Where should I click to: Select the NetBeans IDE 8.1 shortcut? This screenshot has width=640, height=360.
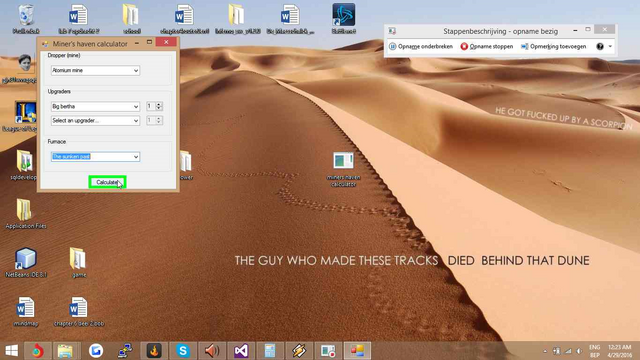(x=26, y=262)
